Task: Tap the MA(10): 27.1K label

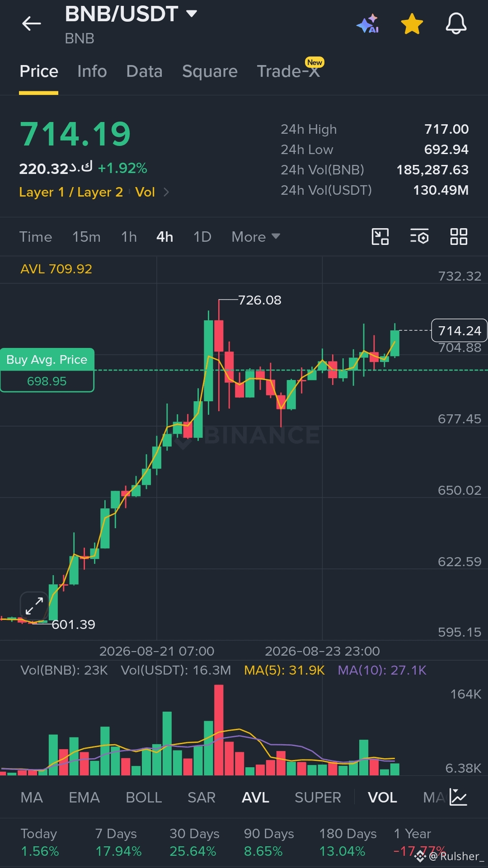Action: pyautogui.click(x=382, y=670)
